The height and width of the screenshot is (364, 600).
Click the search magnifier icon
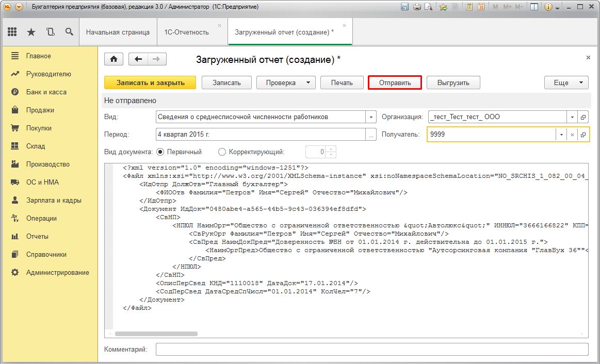click(69, 32)
